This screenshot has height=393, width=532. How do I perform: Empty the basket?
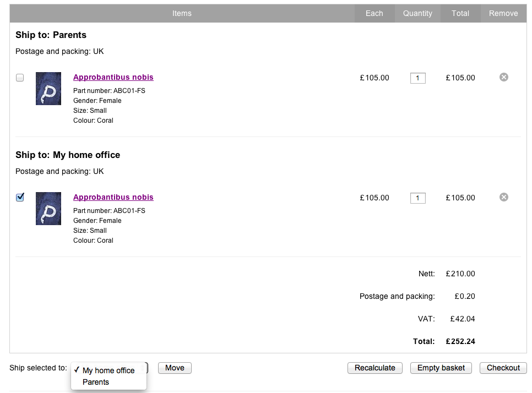pos(441,368)
